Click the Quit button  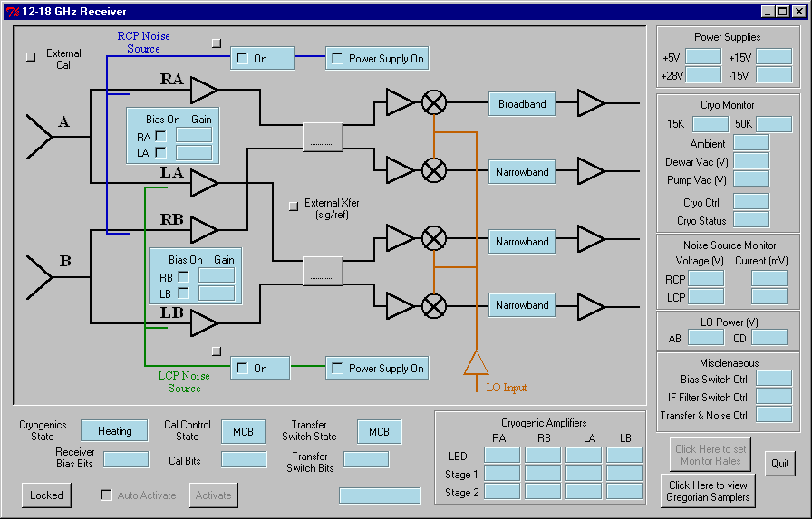[779, 463]
